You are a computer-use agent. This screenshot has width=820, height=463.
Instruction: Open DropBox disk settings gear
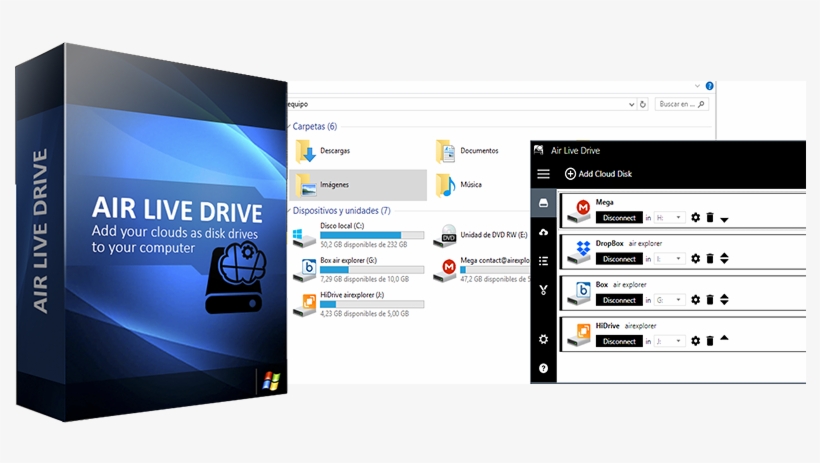click(696, 258)
